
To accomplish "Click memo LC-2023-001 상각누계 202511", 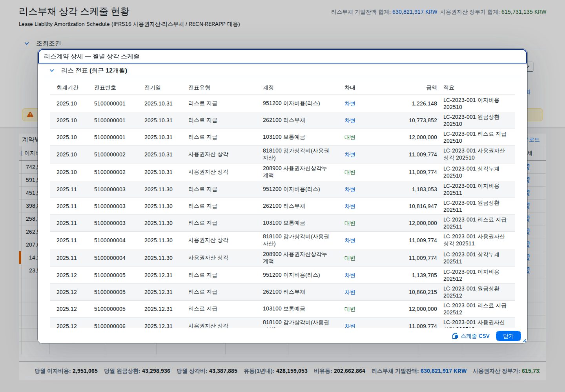I will coord(471,258).
